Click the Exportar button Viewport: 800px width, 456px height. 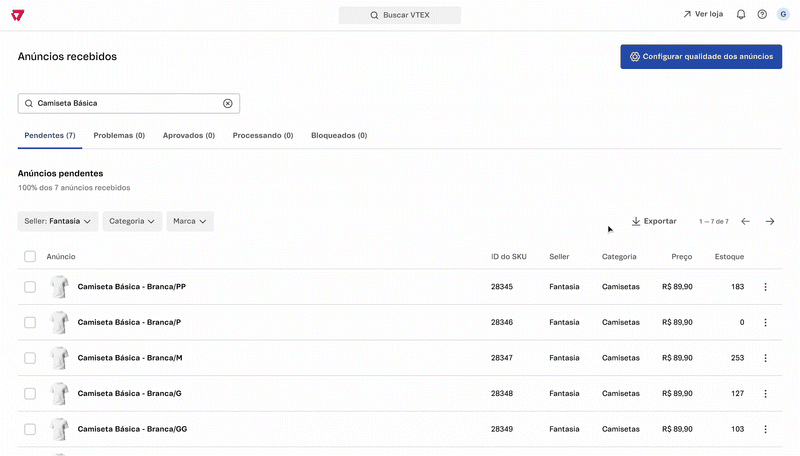(x=654, y=221)
